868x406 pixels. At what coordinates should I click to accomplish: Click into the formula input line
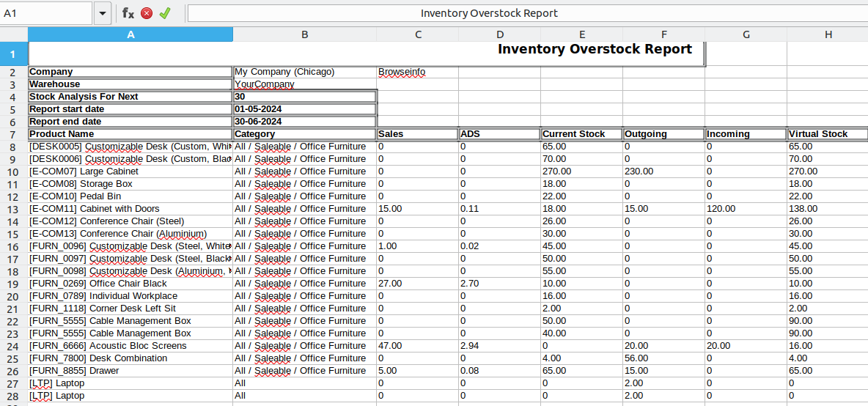tap(525, 13)
